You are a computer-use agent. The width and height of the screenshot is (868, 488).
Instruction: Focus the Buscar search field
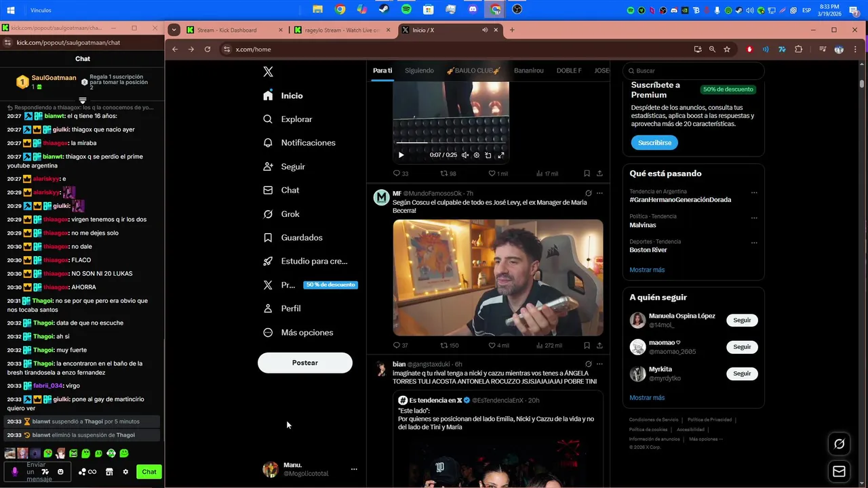tap(693, 70)
